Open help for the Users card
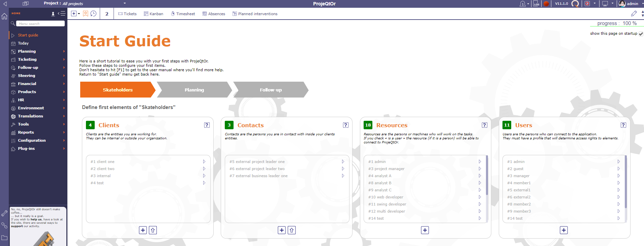The image size is (644, 246). [x=623, y=125]
